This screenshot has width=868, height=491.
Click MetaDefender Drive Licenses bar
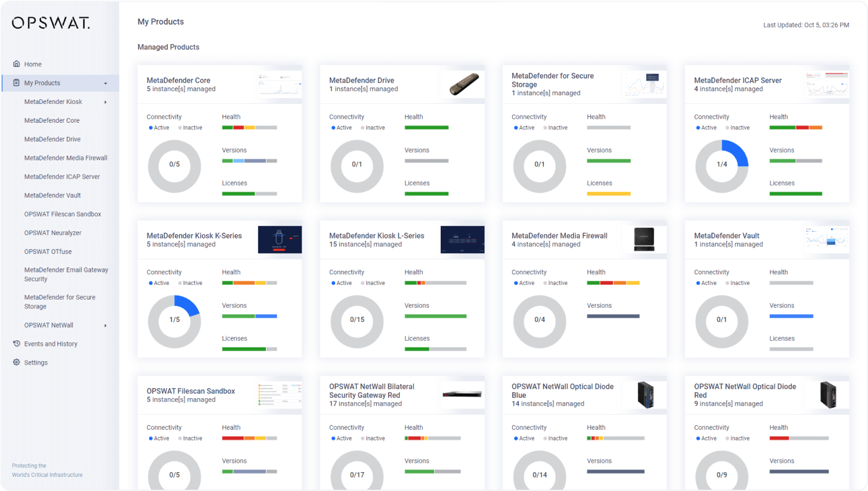point(427,194)
